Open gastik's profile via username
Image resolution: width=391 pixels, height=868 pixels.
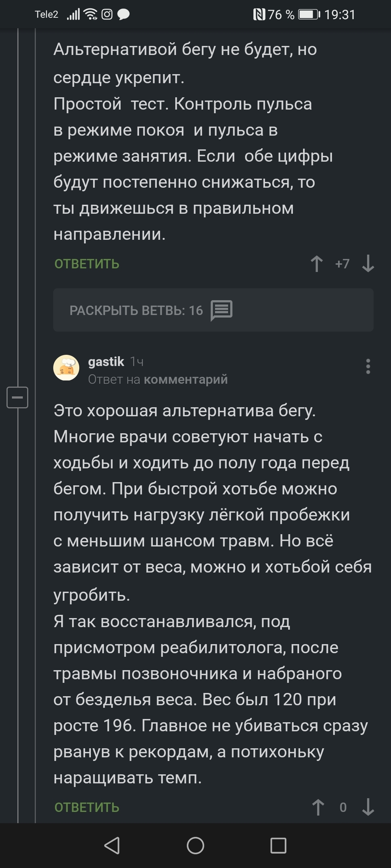[106, 361]
